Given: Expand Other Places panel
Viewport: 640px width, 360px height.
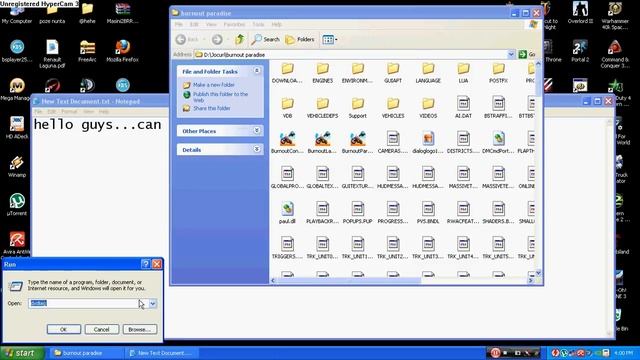Looking at the screenshot, I should (257, 131).
